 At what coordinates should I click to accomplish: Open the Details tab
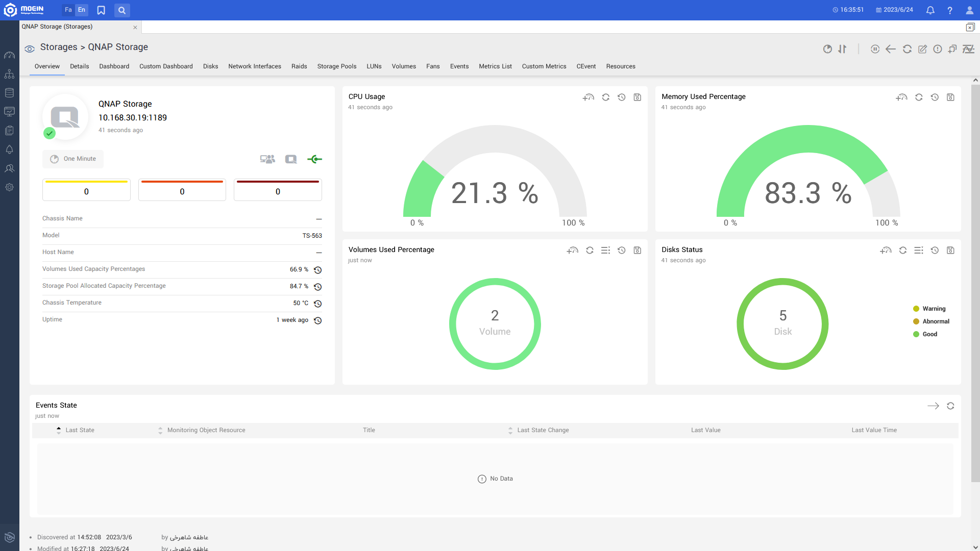79,66
